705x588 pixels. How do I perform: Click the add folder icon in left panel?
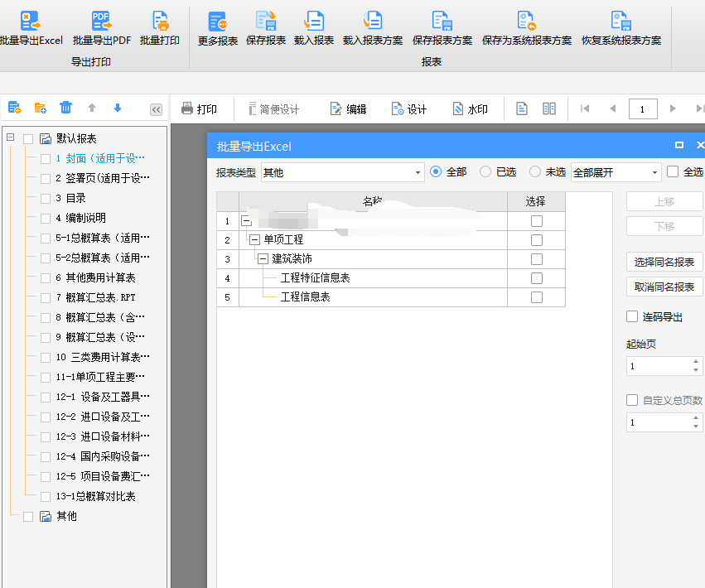pos(41,108)
